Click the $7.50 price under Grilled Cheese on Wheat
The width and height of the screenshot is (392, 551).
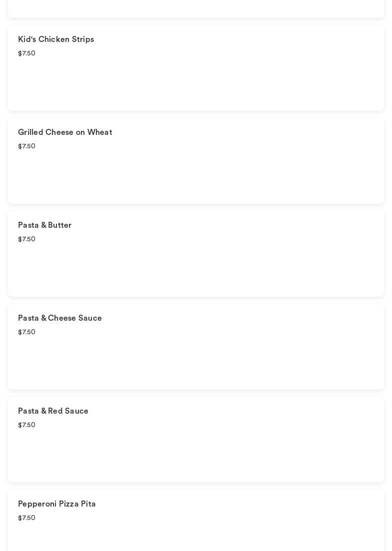[26, 146]
